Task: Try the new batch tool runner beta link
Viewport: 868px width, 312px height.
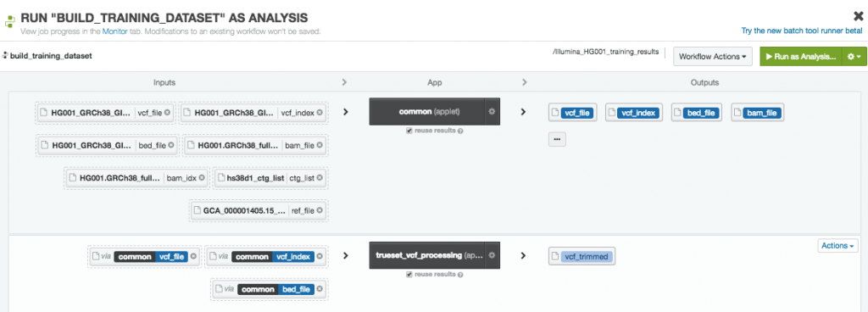Action: (x=802, y=31)
